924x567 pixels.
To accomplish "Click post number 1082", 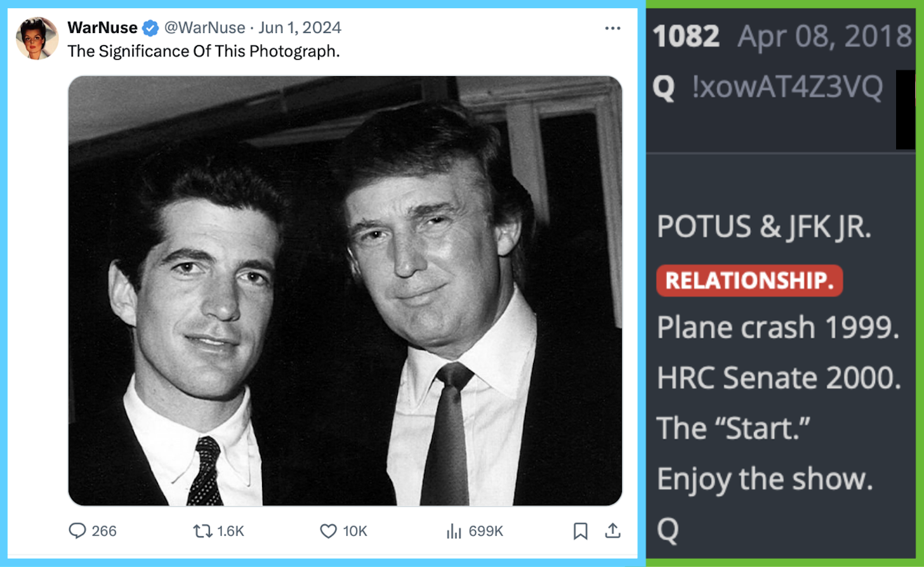I will pos(686,37).
